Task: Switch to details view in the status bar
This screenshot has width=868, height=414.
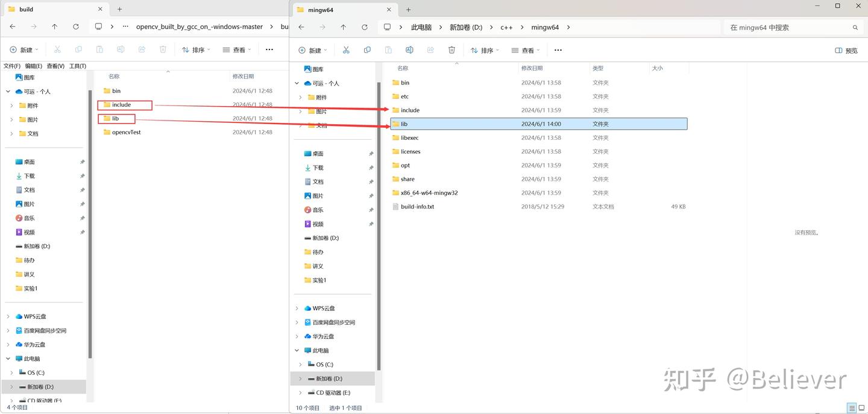Action: (x=852, y=408)
